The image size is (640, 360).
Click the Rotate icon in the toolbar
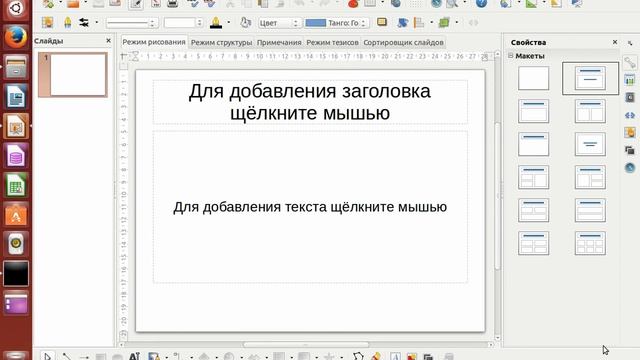(x=402, y=22)
